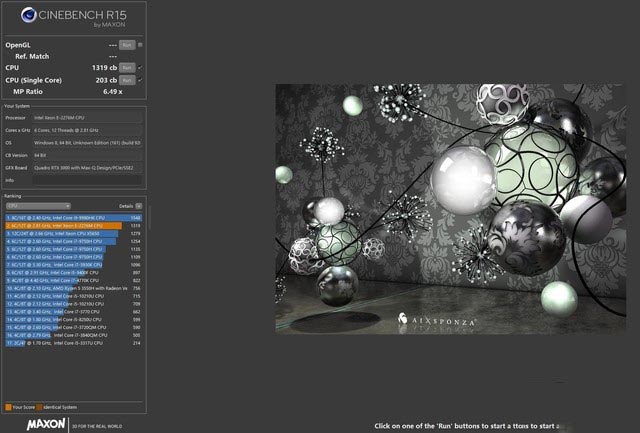Select ranking entry 9 Core i7-4770K

(73, 280)
